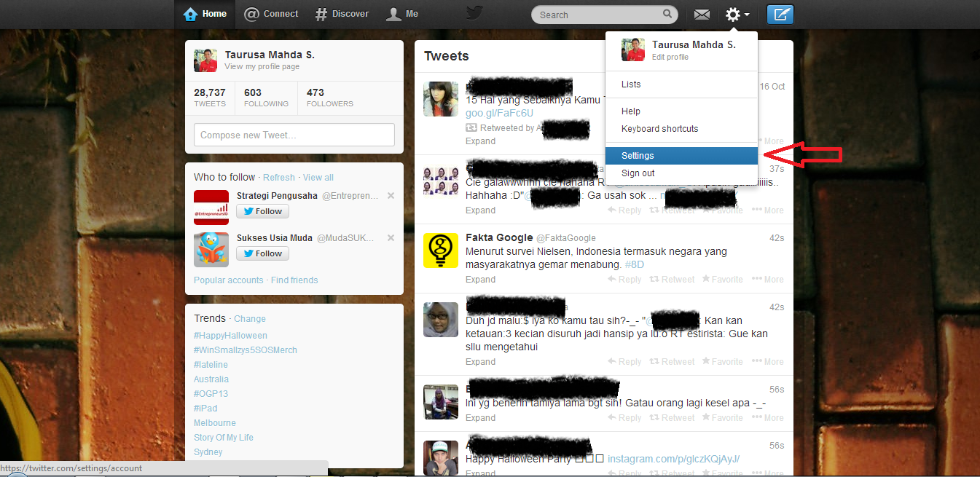Click the magnifier icon in search box
The image size is (980, 477).
click(x=667, y=14)
